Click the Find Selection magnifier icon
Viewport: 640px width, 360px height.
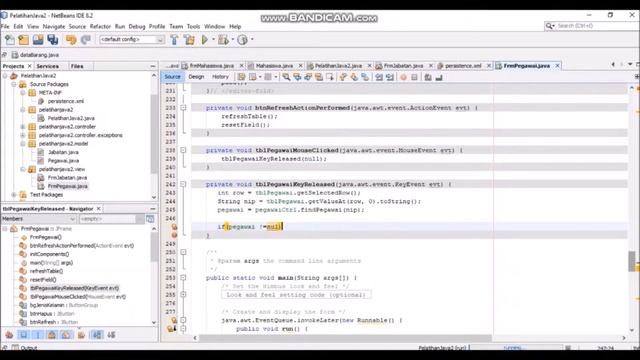(x=286, y=77)
